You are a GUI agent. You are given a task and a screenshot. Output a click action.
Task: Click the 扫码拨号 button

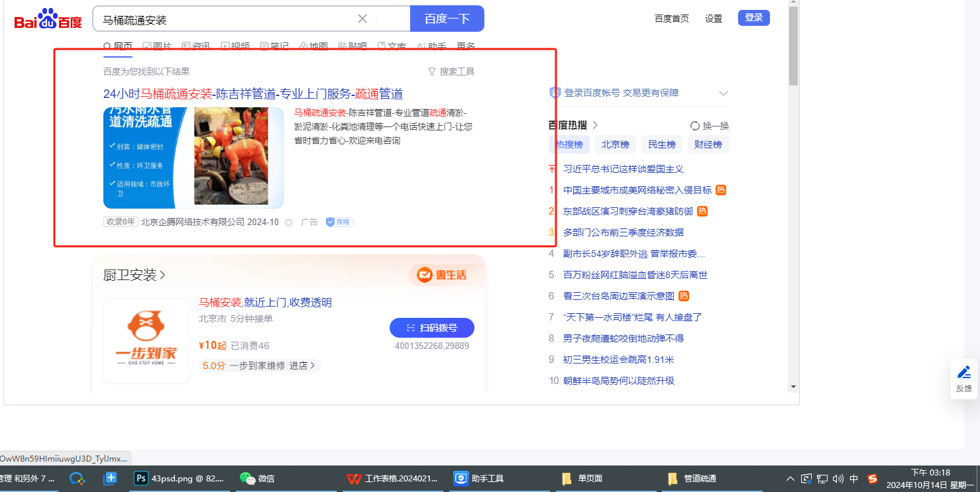click(431, 328)
